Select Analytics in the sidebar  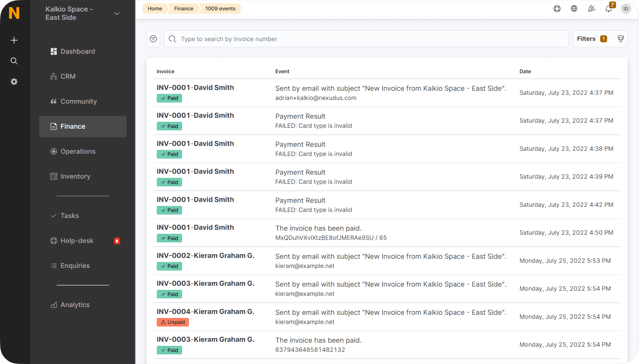[75, 305]
